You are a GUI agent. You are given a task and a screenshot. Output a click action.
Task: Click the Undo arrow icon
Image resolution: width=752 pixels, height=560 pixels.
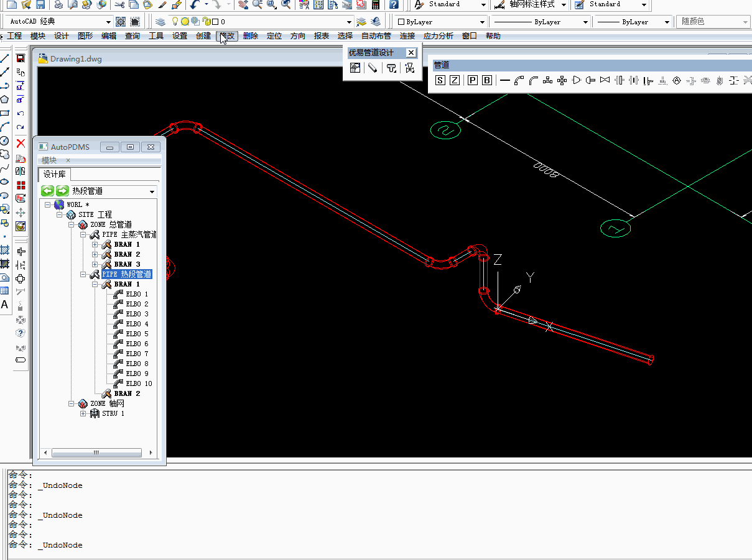click(x=194, y=4)
